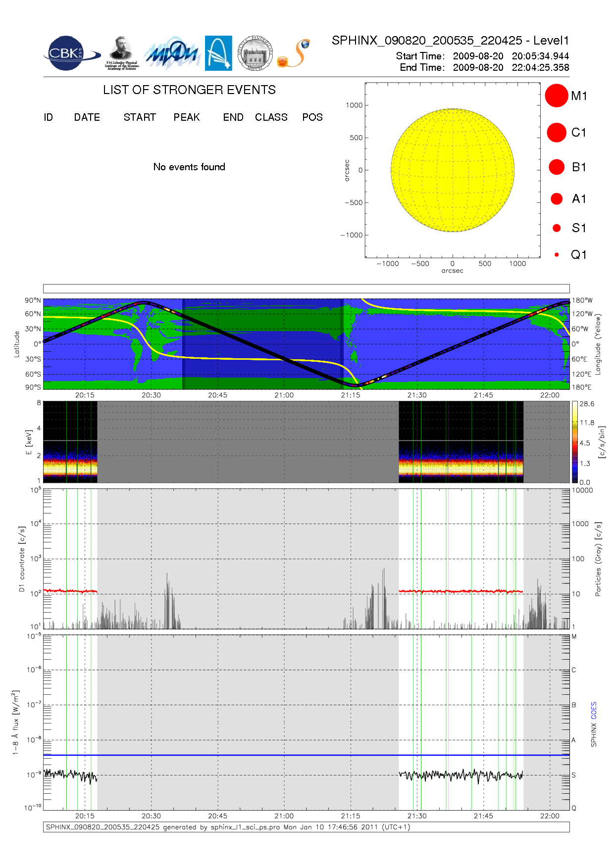Click the DATE column header

[x=87, y=117]
